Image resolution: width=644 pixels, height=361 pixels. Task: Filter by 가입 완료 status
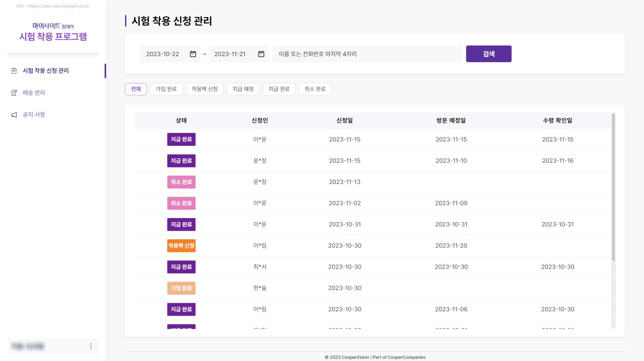click(166, 89)
